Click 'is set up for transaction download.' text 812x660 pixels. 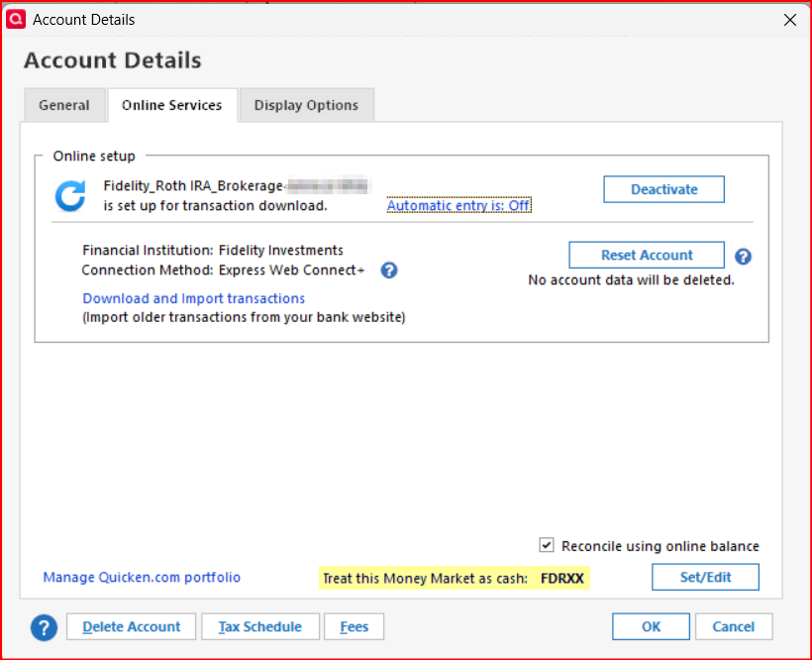click(215, 206)
